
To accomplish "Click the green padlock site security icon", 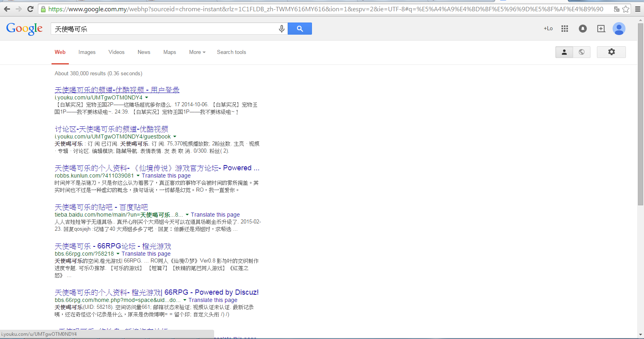I will click(x=43, y=9).
